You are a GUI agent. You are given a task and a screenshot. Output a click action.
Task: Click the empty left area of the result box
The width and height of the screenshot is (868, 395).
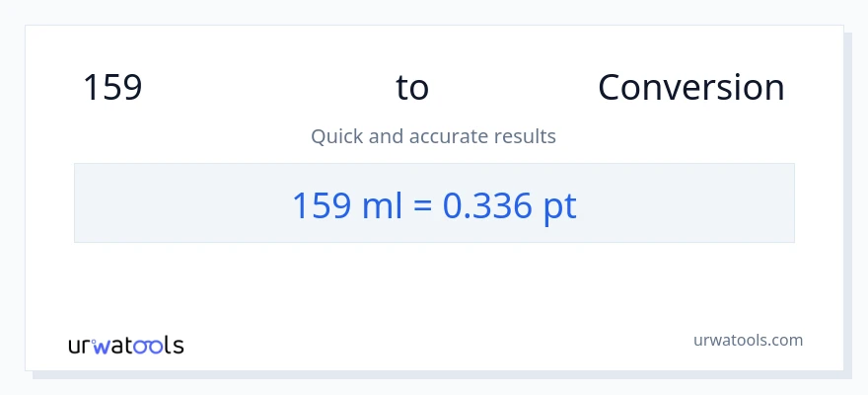(x=158, y=203)
